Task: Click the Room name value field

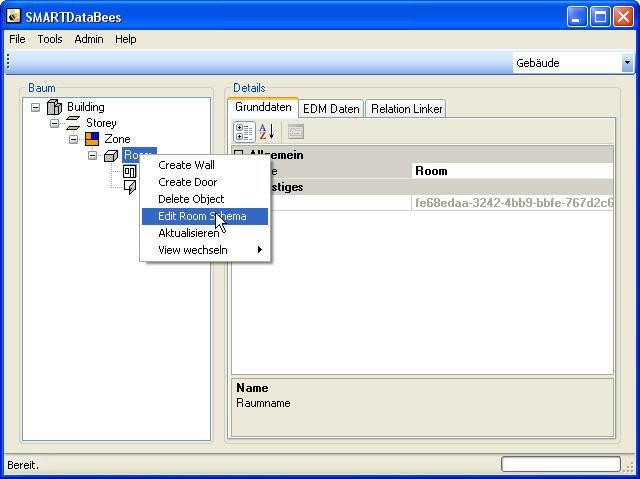Action: point(512,171)
